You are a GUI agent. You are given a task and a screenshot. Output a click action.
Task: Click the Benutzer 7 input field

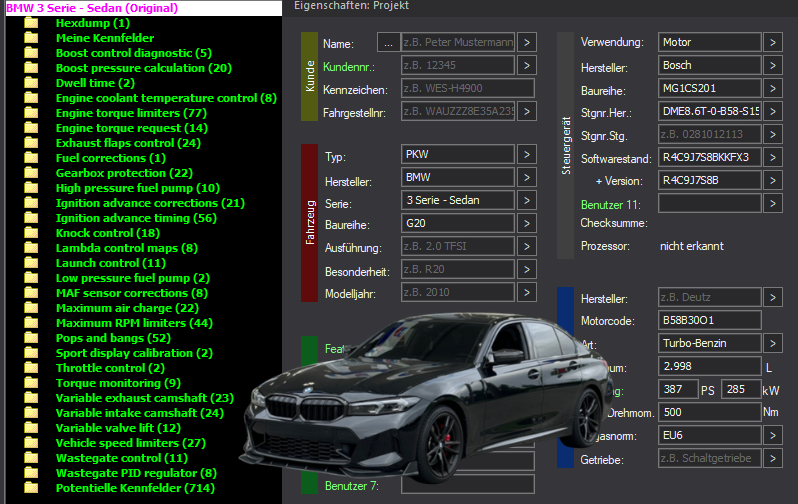pos(468,484)
